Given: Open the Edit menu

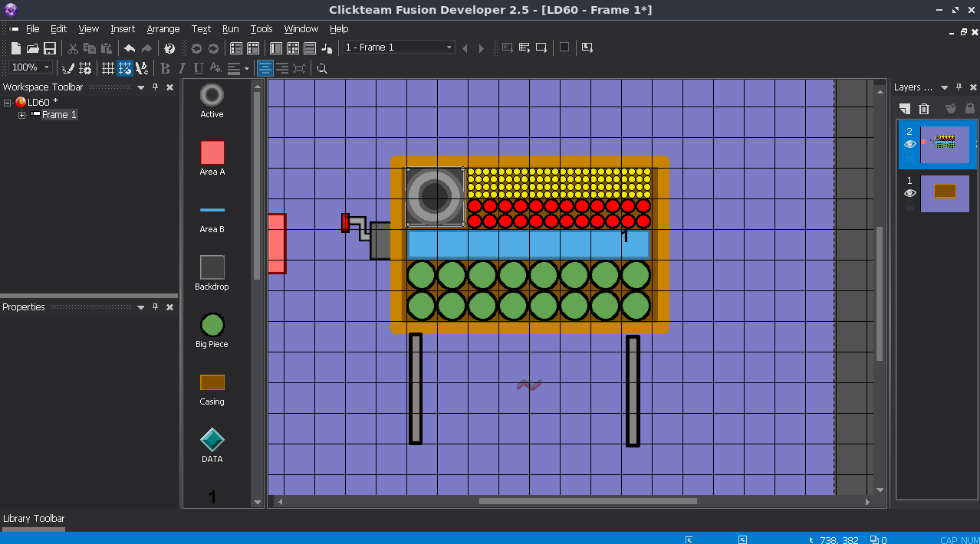Looking at the screenshot, I should pyautogui.click(x=59, y=28).
